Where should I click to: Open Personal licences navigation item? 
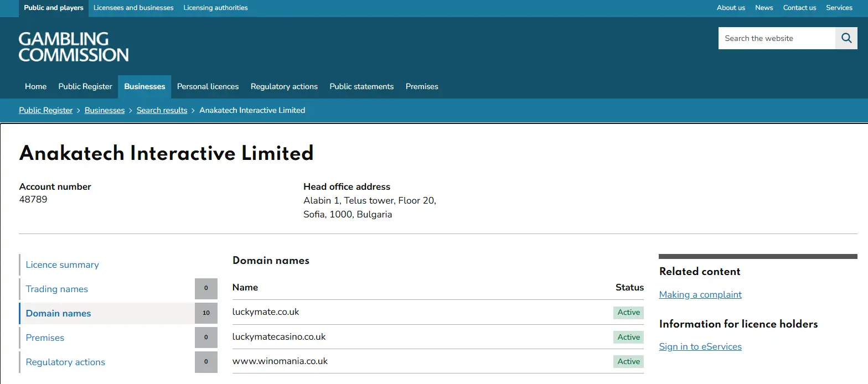[208, 86]
